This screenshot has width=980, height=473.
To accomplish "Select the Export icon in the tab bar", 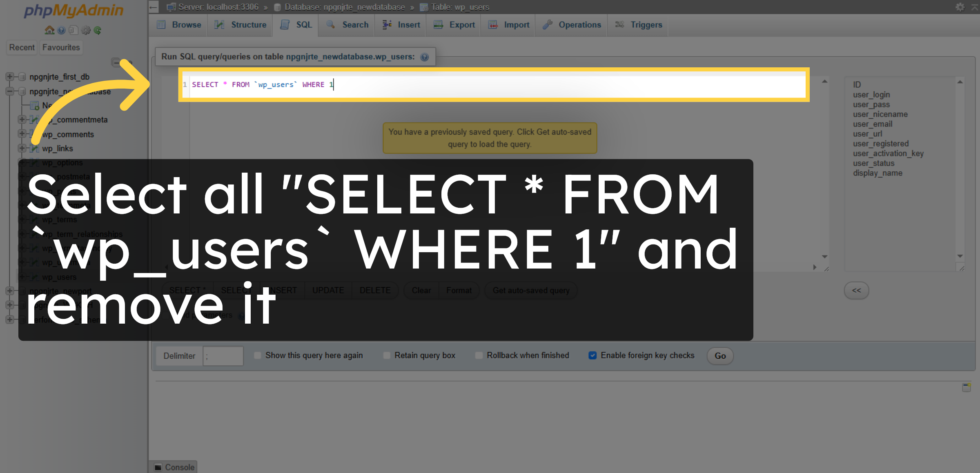I will tap(438, 24).
